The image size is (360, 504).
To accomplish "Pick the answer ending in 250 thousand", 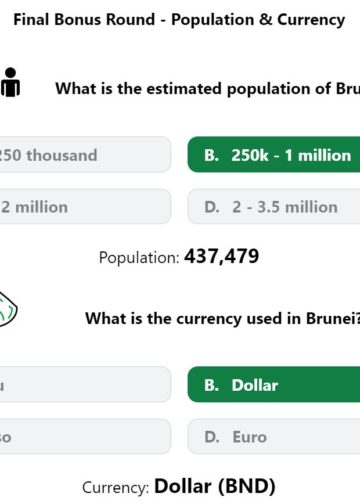I will pyautogui.click(x=85, y=155).
